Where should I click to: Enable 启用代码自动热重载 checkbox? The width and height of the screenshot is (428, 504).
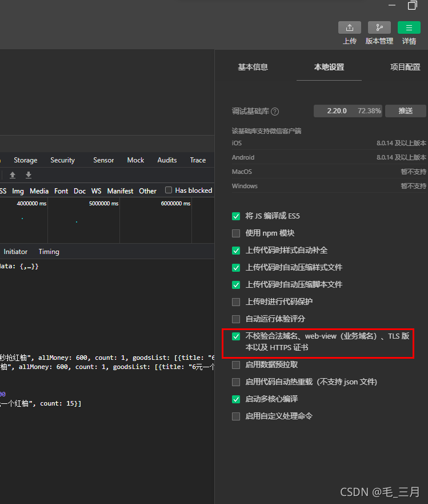(x=236, y=382)
